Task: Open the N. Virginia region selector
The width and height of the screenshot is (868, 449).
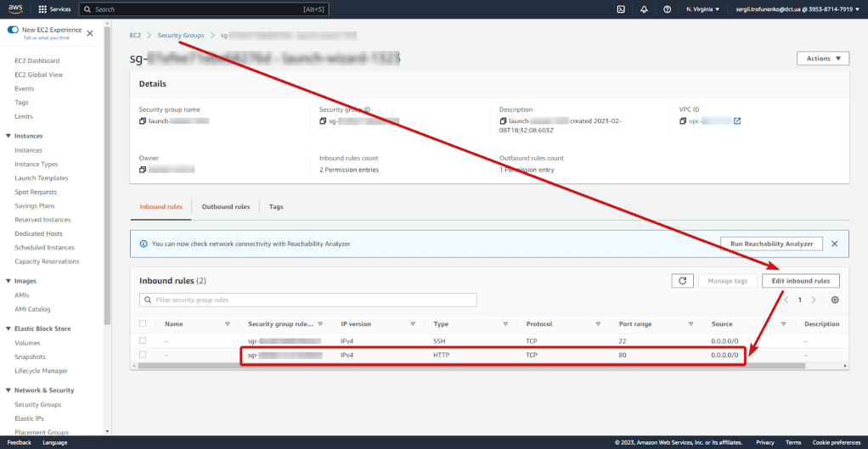Action: [702, 9]
